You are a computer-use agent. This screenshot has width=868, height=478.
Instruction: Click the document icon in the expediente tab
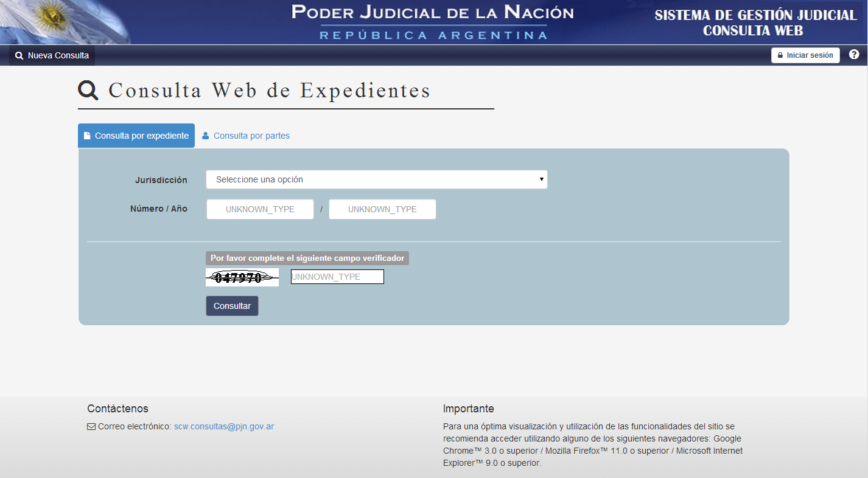tap(87, 136)
